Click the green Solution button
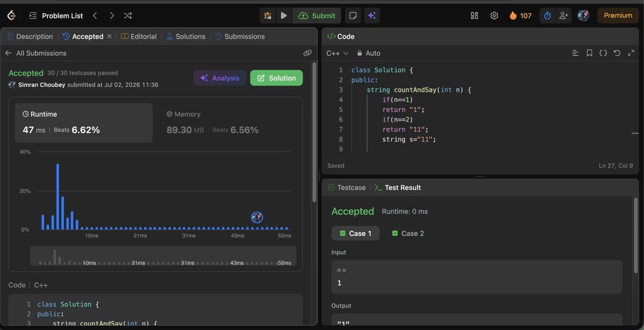 click(x=276, y=78)
